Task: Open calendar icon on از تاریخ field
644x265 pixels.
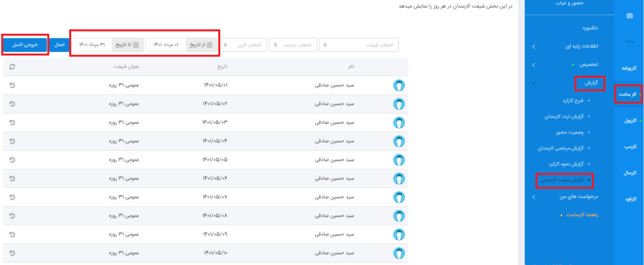Action: 209,45
